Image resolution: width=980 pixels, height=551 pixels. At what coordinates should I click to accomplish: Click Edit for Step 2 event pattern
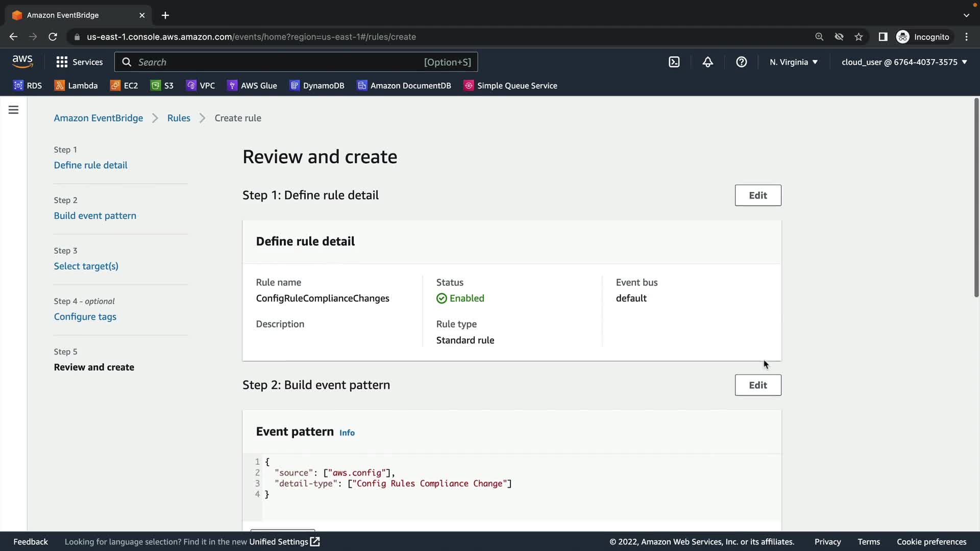(757, 385)
